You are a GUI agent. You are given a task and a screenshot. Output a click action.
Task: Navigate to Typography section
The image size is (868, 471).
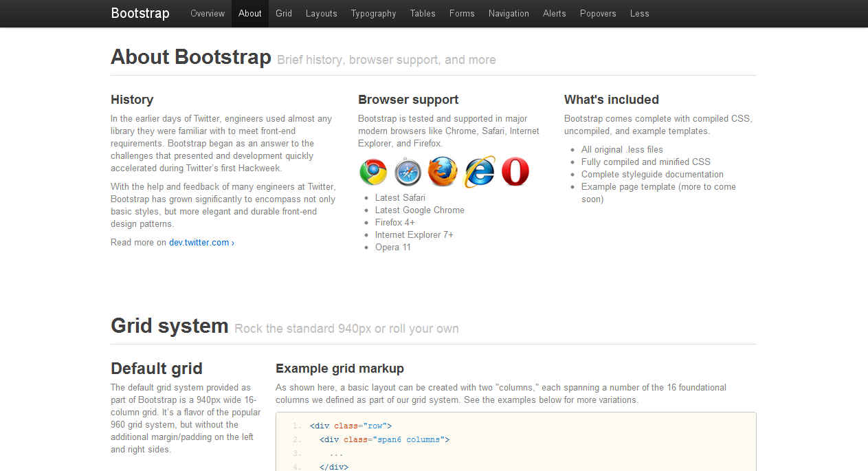point(373,13)
